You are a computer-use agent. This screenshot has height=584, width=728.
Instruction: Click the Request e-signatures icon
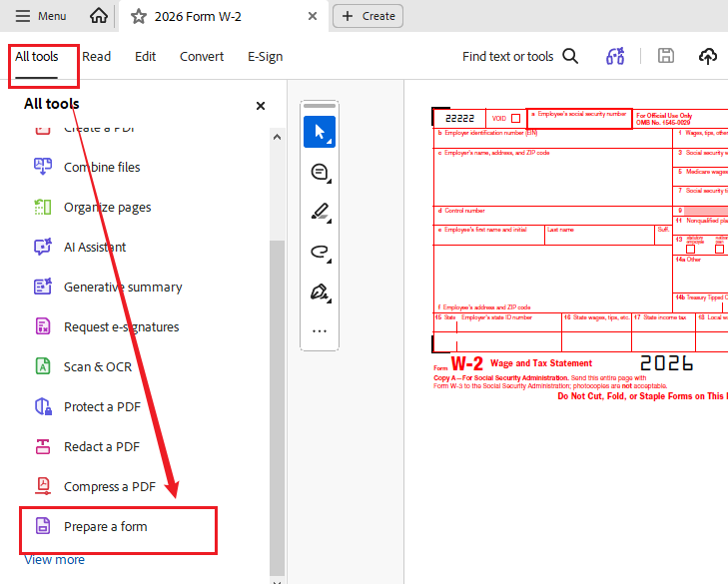[x=43, y=326]
